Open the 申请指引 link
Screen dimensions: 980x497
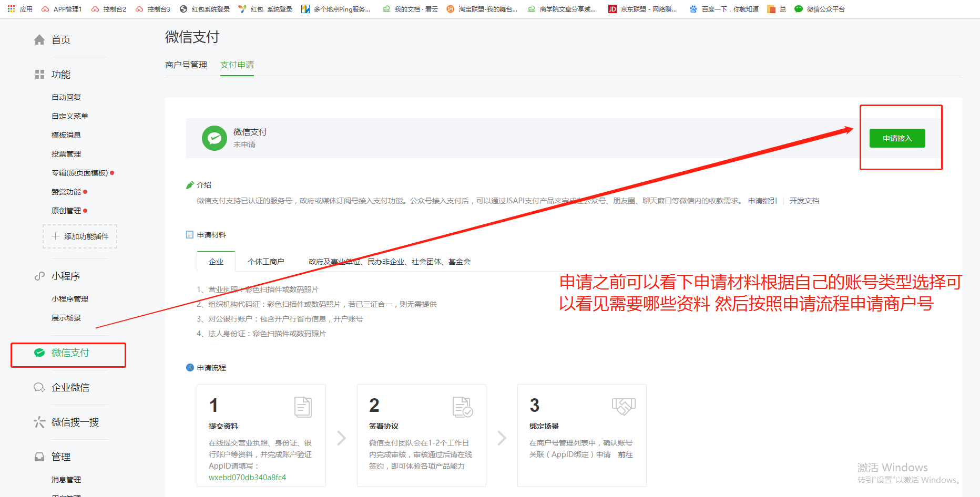(x=762, y=201)
